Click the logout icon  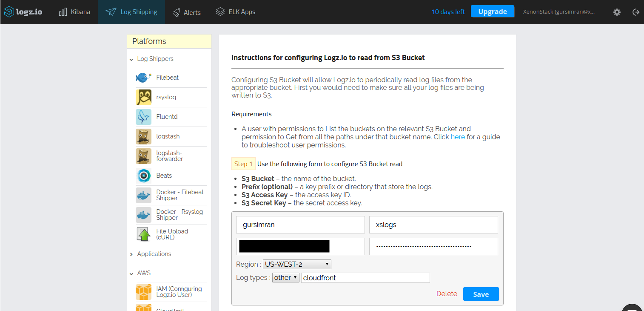pos(636,12)
